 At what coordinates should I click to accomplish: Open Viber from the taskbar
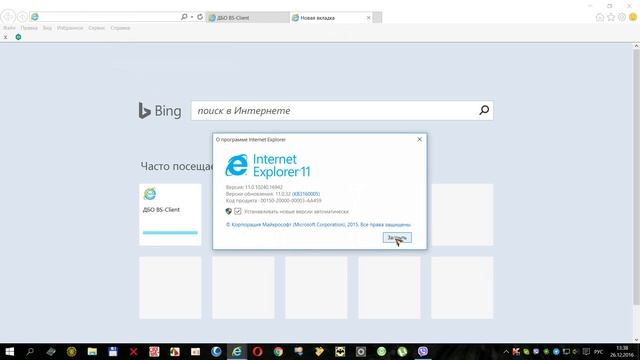click(423, 351)
